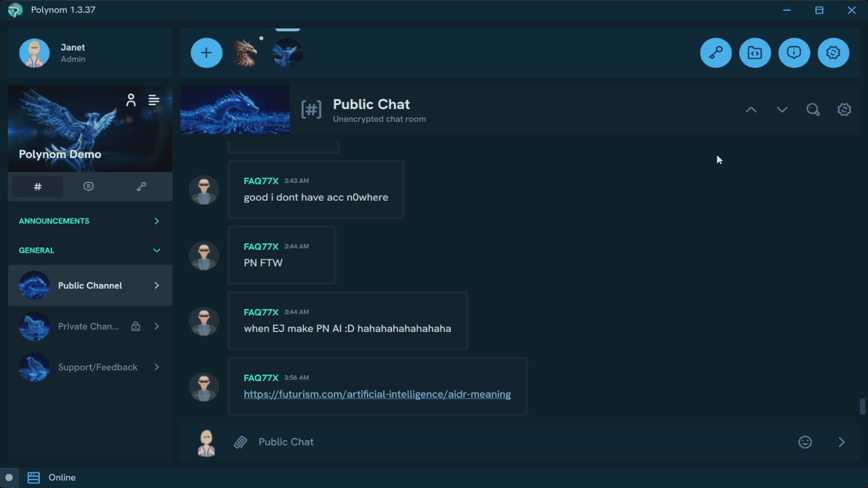Expand the ANNOUNCEMENTS category
This screenshot has width=868, height=488.
157,221
